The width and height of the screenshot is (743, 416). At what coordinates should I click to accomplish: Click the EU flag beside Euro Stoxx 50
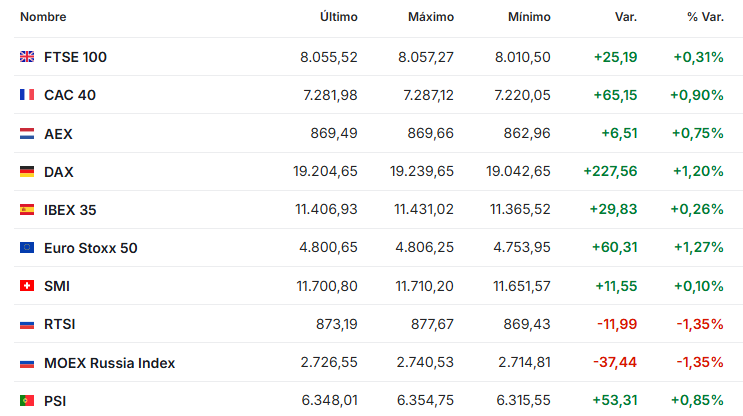coord(27,247)
